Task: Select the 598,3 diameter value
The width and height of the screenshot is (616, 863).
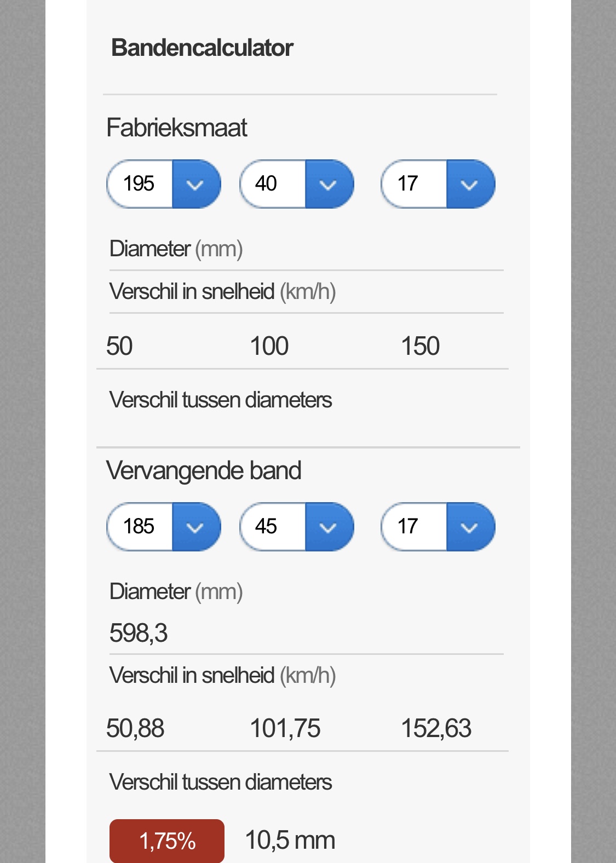Action: pos(139,633)
